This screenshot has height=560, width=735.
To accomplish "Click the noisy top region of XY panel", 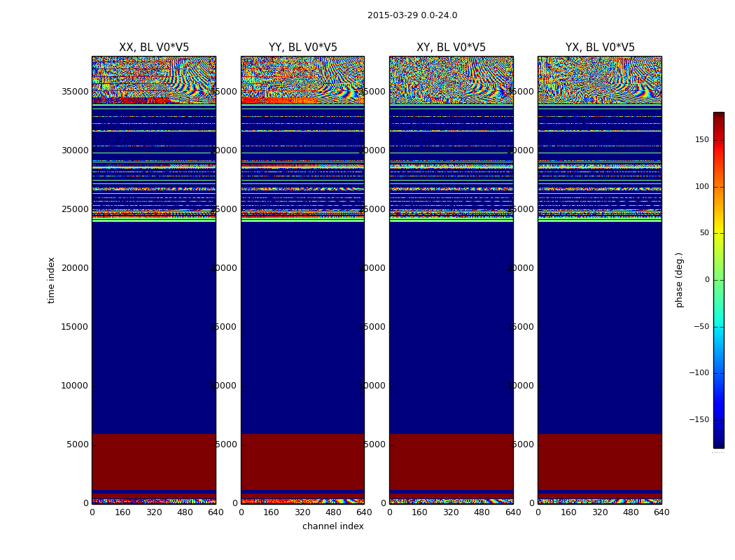I will click(x=451, y=78).
